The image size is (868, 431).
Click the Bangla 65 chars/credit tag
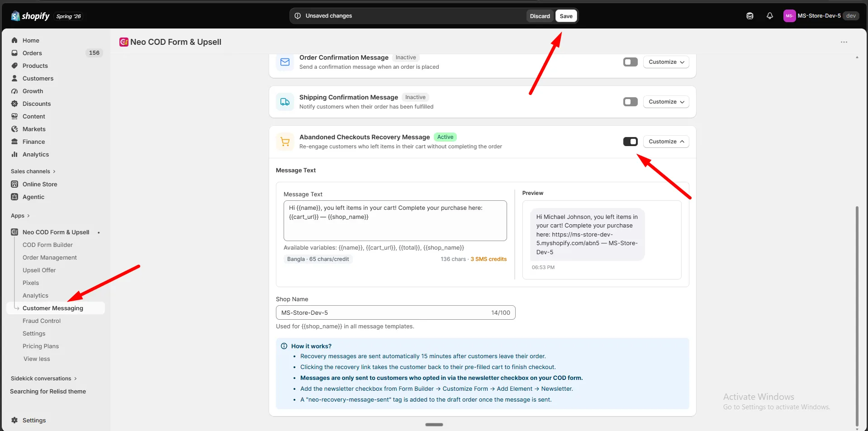click(x=318, y=259)
